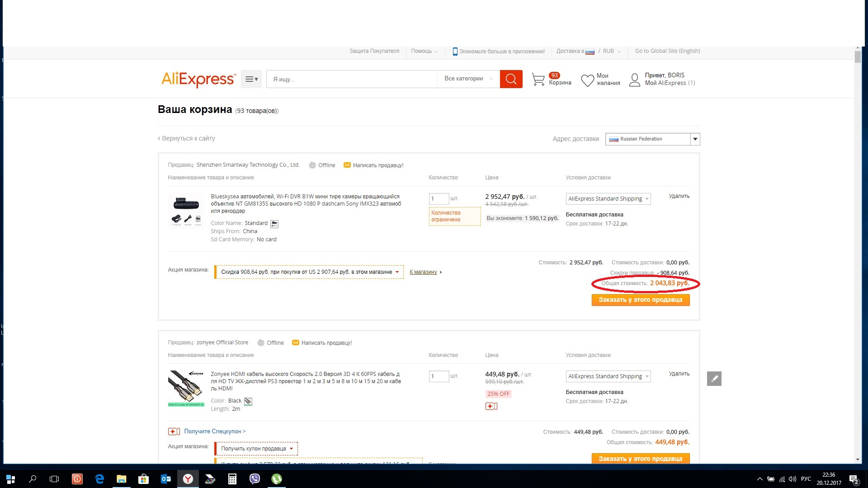Click the orange search magnifier button
868x488 pixels.
(511, 79)
